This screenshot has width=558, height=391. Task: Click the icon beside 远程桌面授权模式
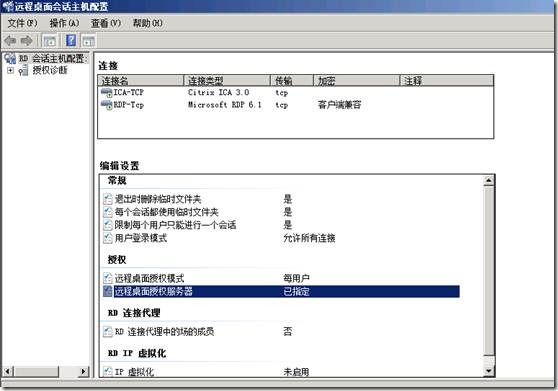point(107,278)
